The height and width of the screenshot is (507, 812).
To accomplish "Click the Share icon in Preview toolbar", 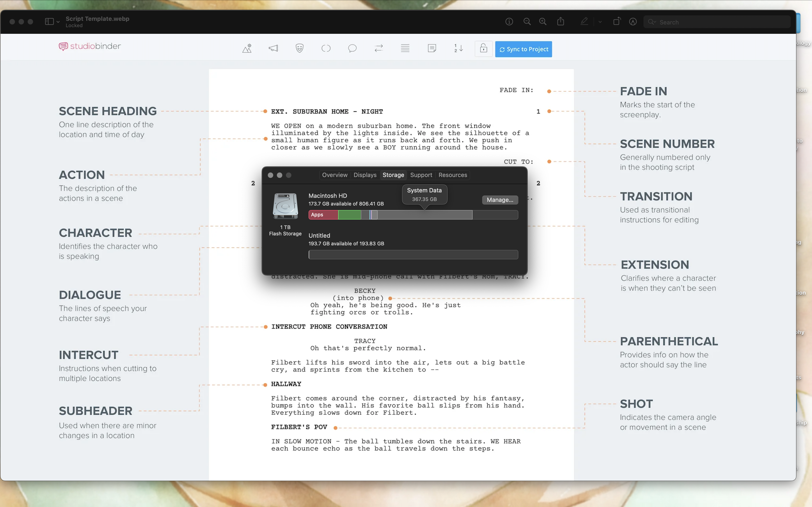I will coord(560,22).
